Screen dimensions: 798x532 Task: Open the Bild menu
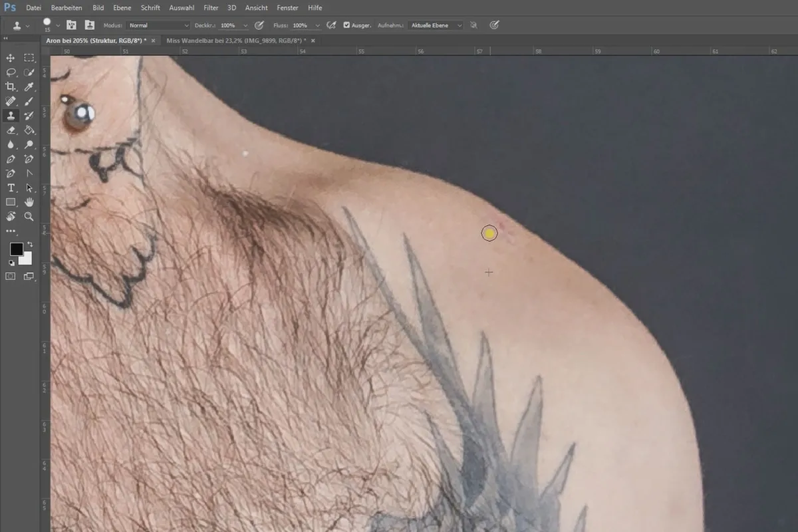[x=98, y=8]
